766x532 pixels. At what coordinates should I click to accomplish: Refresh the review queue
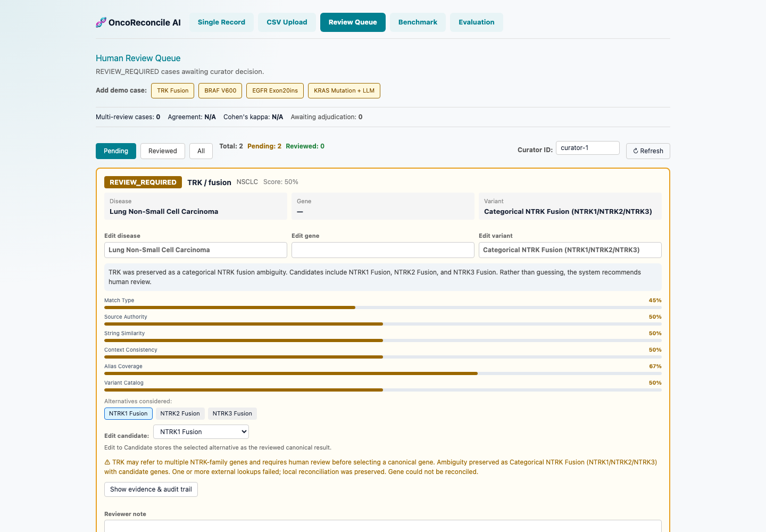click(x=648, y=151)
